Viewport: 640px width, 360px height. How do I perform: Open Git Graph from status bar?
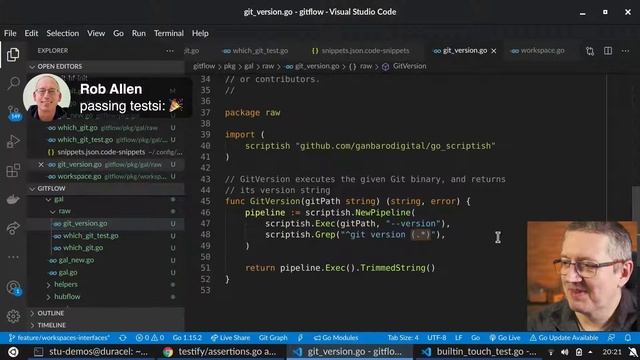click(273, 338)
